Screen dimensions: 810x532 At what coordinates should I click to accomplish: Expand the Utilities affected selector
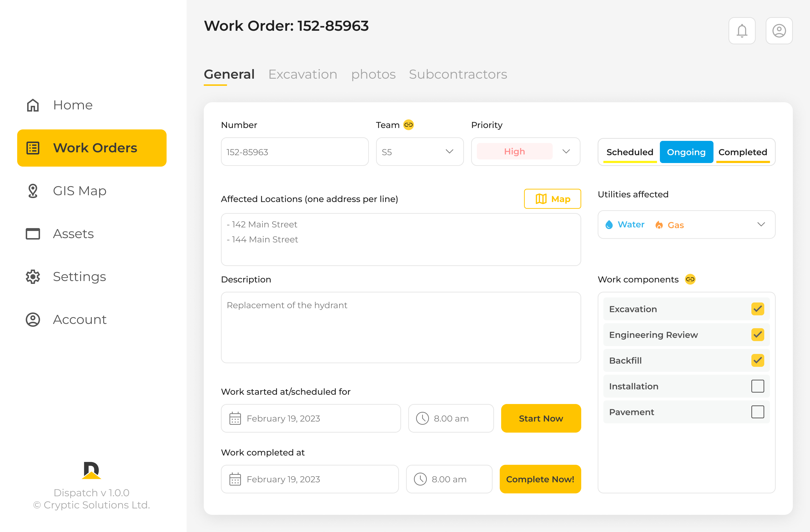coord(761,225)
